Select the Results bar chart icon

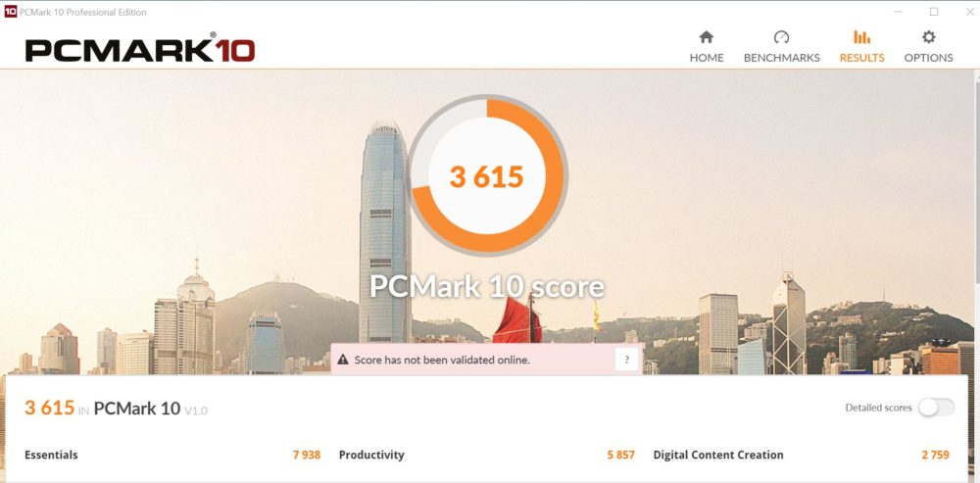coord(861,37)
